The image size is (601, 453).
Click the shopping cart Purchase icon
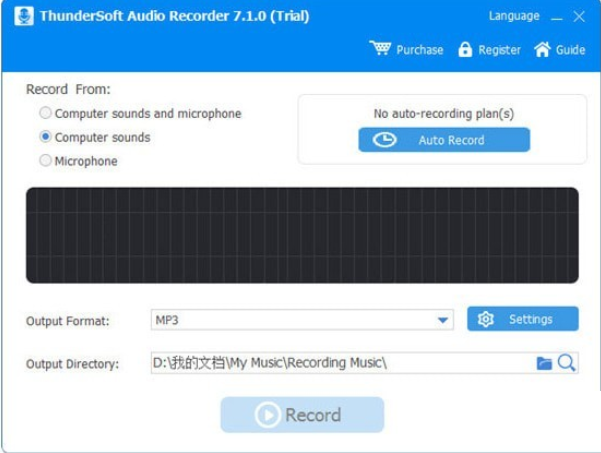[x=380, y=48]
